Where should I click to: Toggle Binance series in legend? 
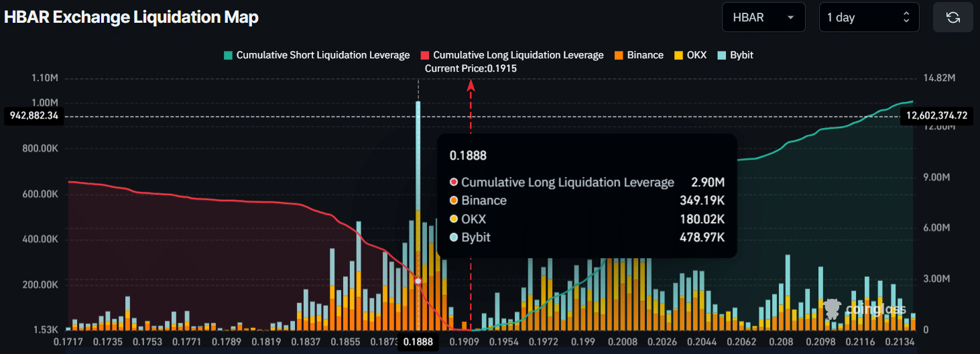(645, 55)
